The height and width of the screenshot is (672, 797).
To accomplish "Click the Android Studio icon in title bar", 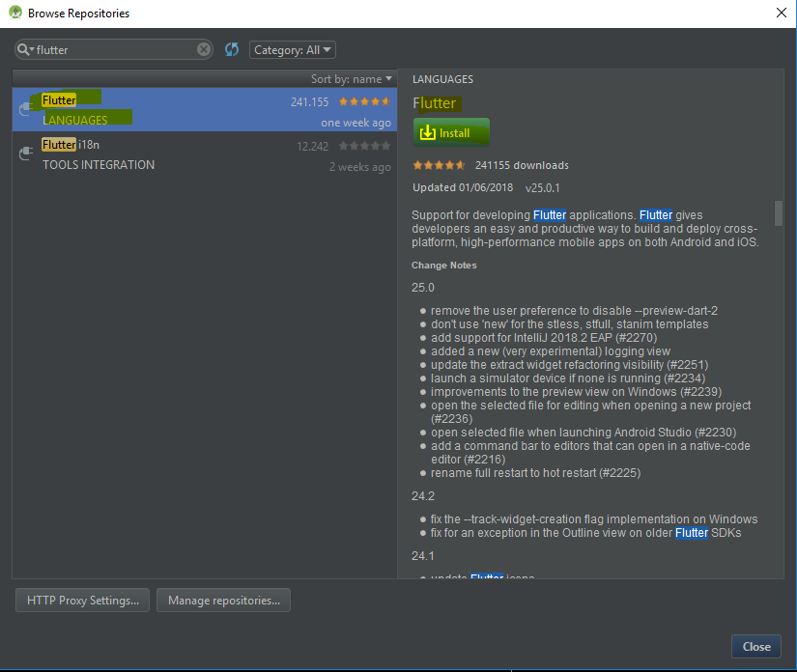I will [14, 14].
